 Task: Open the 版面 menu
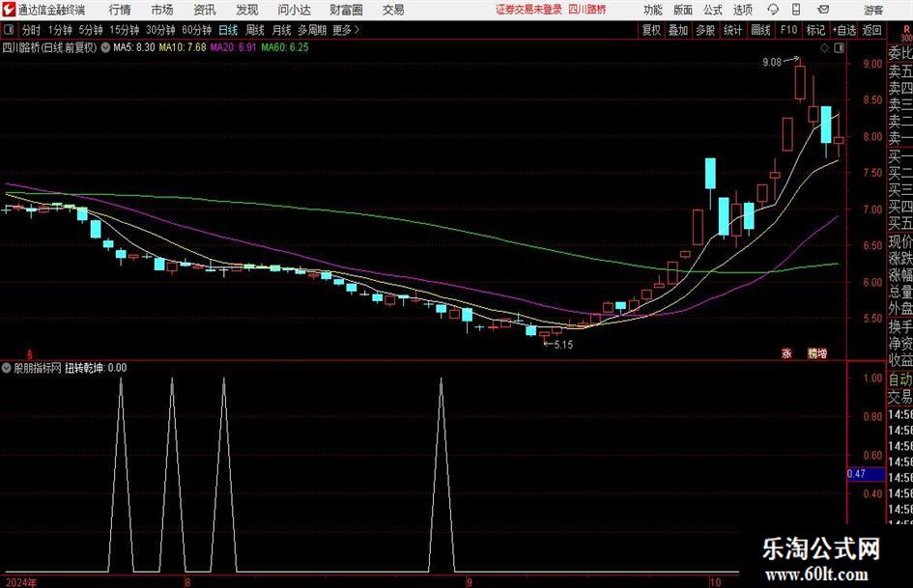(x=682, y=10)
